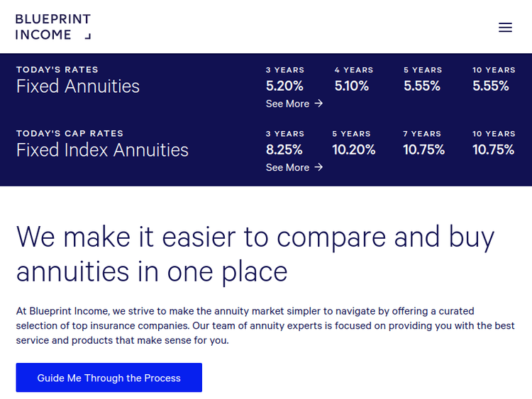Open See More under Fixed Annuities
The width and height of the screenshot is (532, 399).
click(288, 103)
